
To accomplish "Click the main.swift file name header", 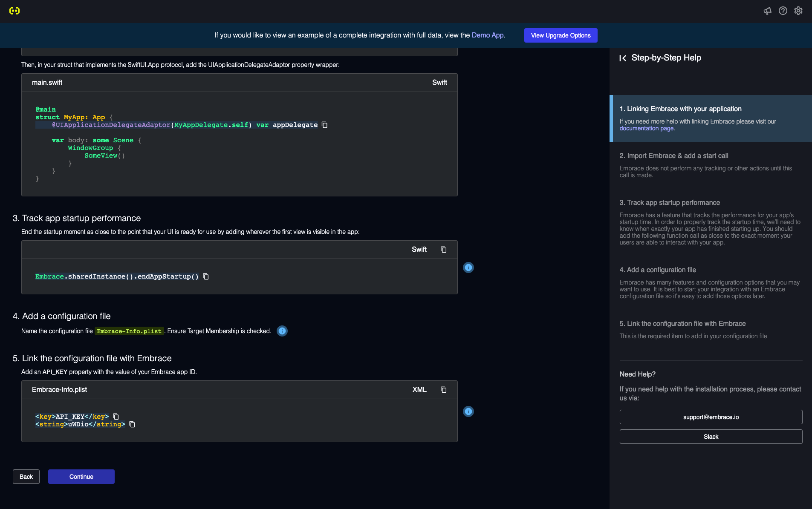I will tap(47, 83).
